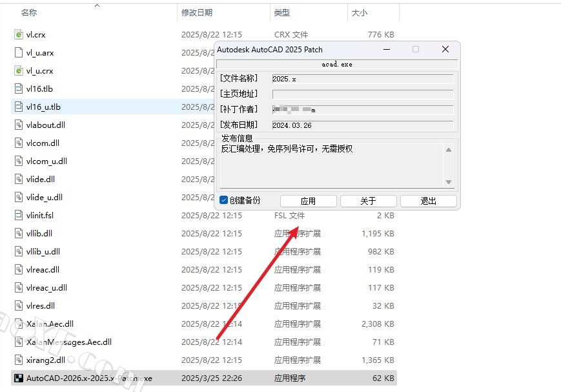Click the 退出 button
The image size is (561, 392).
(428, 201)
